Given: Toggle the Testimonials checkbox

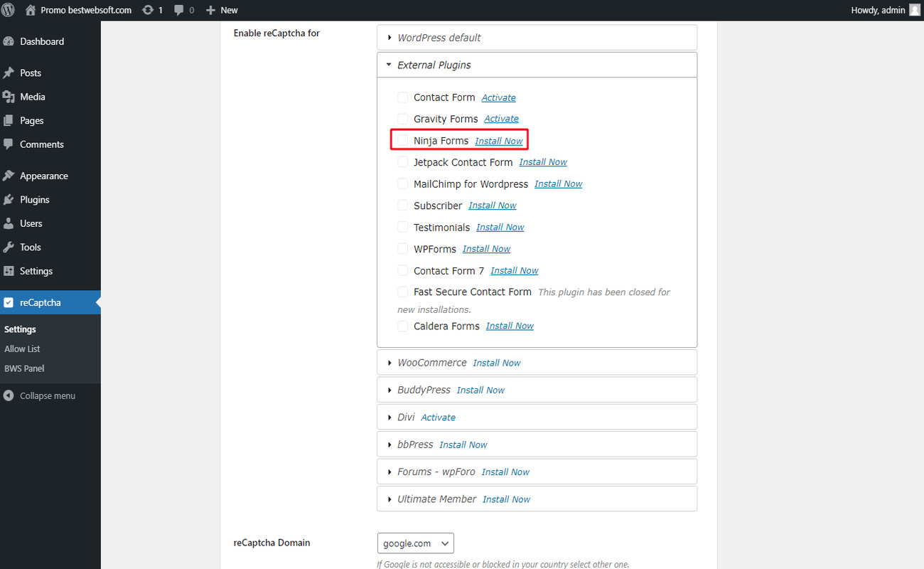Looking at the screenshot, I should [x=402, y=227].
